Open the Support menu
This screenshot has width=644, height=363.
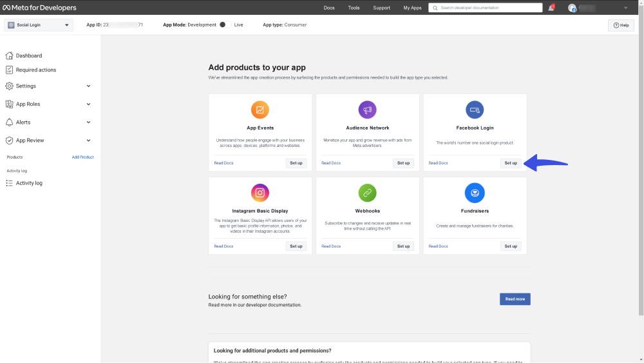(x=381, y=8)
